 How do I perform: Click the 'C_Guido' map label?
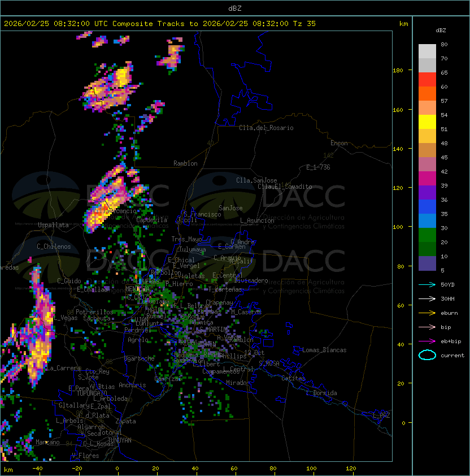click(69, 281)
